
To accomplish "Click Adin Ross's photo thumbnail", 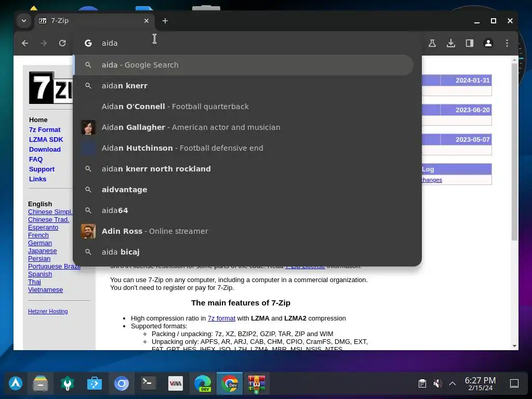I will (x=88, y=231).
